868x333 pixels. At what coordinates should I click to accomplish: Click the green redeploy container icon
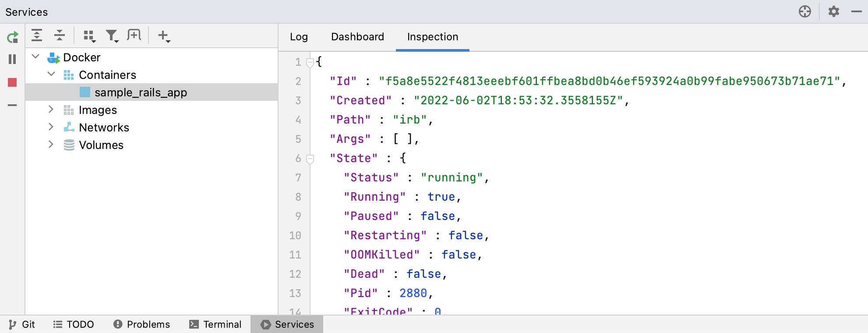(x=12, y=37)
